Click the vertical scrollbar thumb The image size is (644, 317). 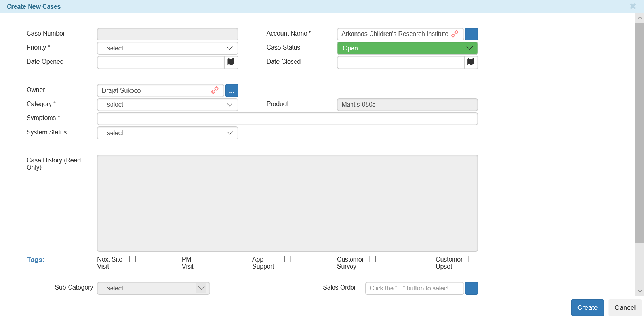click(640, 133)
